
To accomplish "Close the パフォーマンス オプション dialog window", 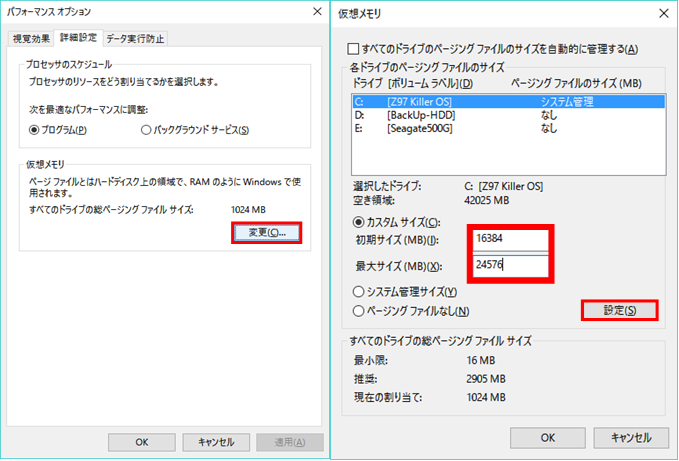I will [x=311, y=11].
